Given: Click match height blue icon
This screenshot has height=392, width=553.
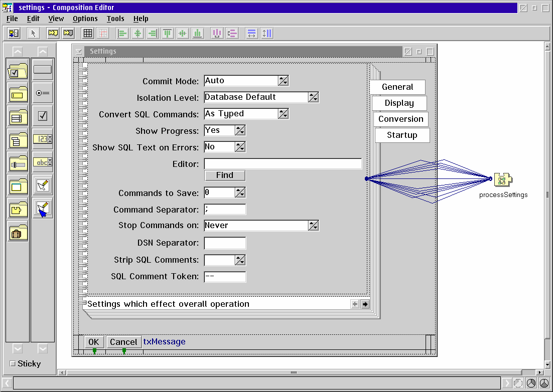Looking at the screenshot, I should 267,34.
